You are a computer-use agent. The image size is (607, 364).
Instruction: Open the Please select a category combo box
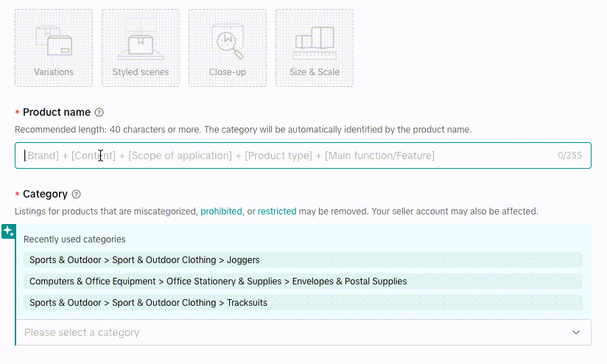click(x=303, y=332)
